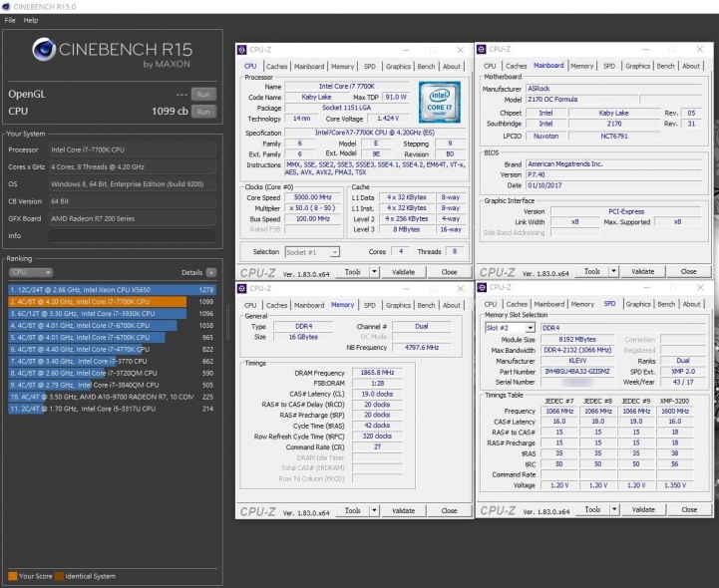The height and width of the screenshot is (588, 719).
Task: Click Close button in Memory window
Action: (449, 510)
